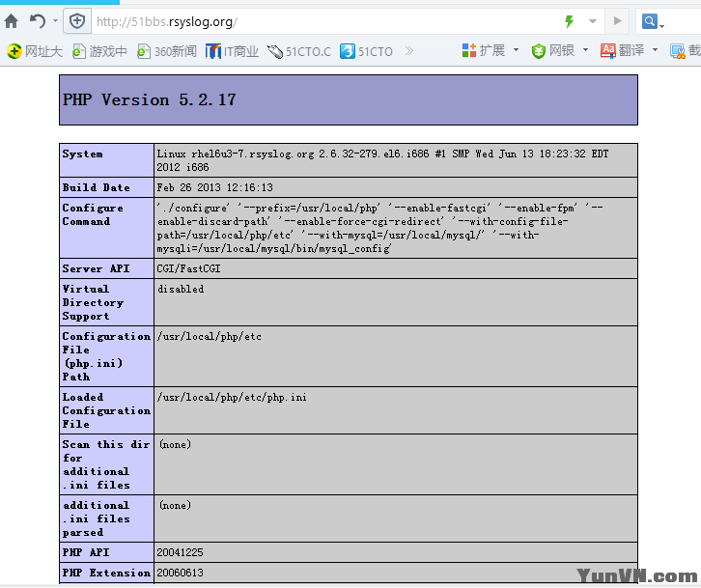Expand the address bar dropdown arrow
701x588 pixels.
click(593, 21)
